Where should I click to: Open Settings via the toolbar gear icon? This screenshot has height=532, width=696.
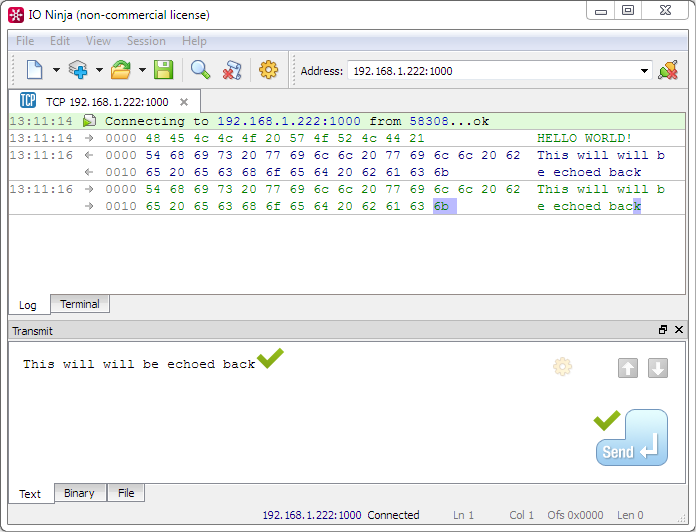(268, 70)
